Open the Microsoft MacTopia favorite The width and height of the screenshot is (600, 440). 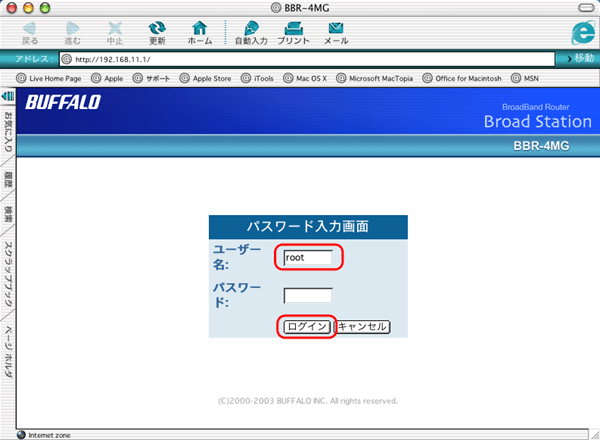coord(375,78)
